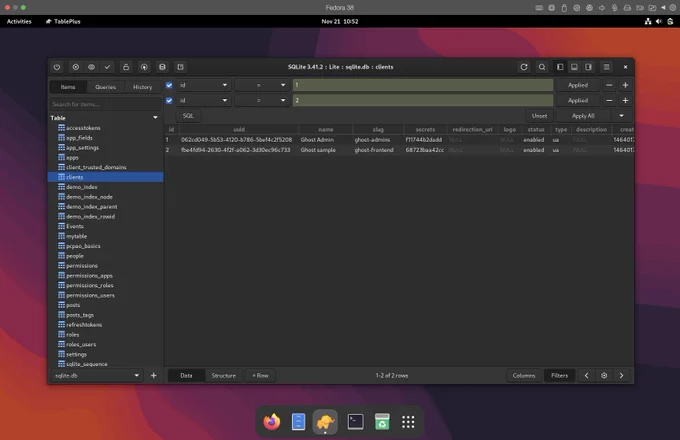
Task: Click the filter value field containing 2
Action: click(423, 101)
